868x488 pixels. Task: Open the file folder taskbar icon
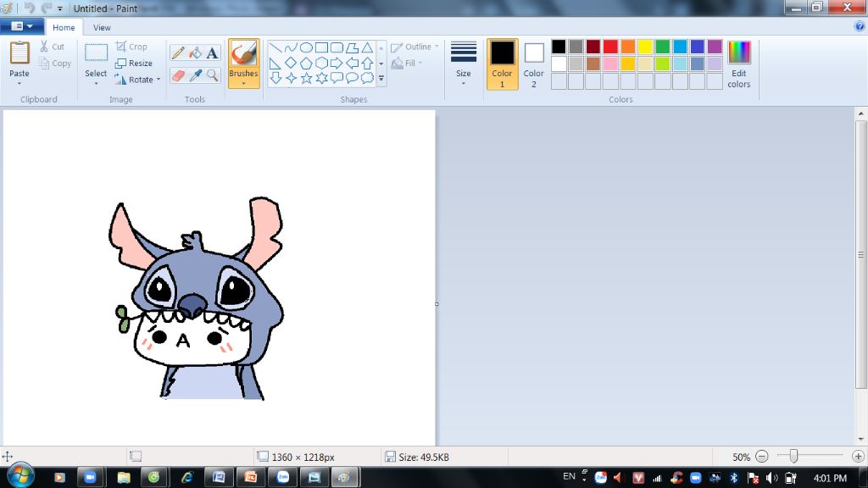[124, 477]
